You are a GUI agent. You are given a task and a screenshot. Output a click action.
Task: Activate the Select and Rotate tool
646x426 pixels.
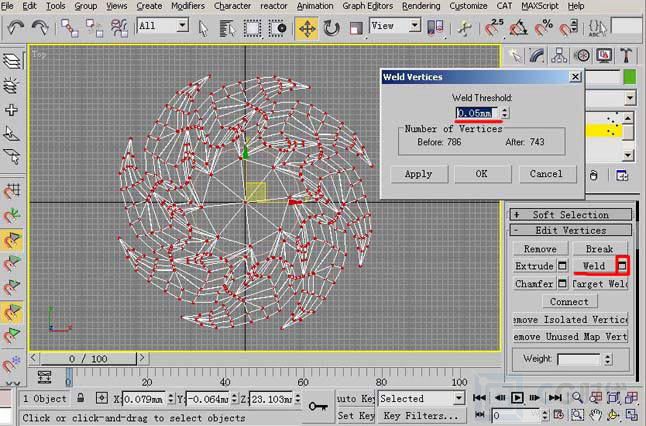(331, 28)
